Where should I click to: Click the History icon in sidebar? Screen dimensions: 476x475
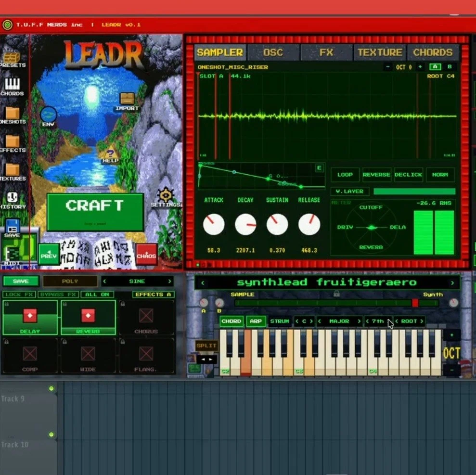pyautogui.click(x=13, y=197)
